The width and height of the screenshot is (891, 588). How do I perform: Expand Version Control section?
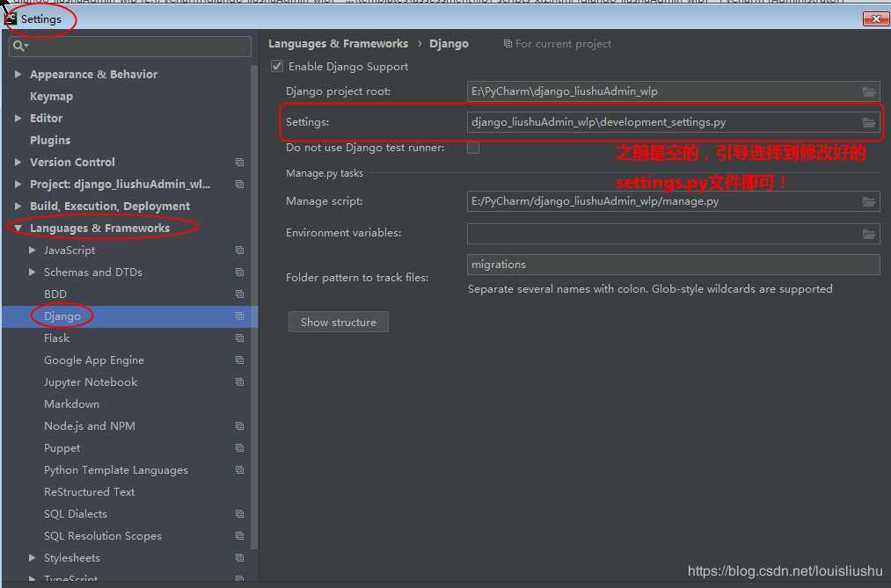(18, 163)
